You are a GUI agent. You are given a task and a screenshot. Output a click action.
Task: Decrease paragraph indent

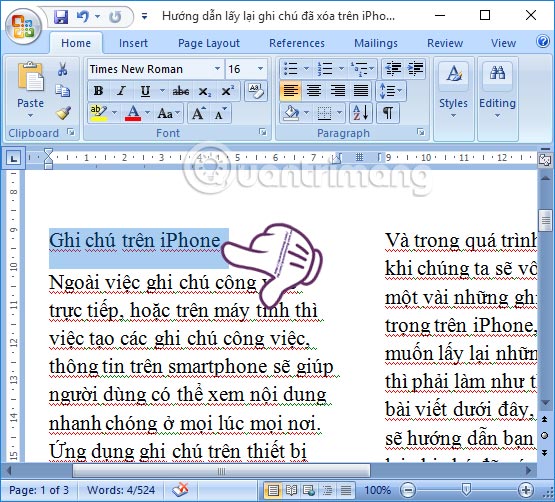click(393, 69)
